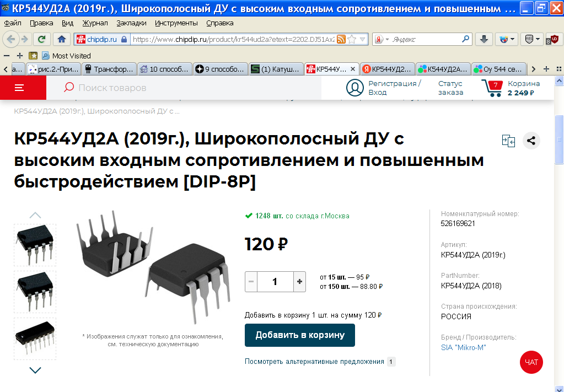Image resolution: width=564 pixels, height=392 pixels.
Task: Click the share icon near the product title
Action: pyautogui.click(x=530, y=141)
